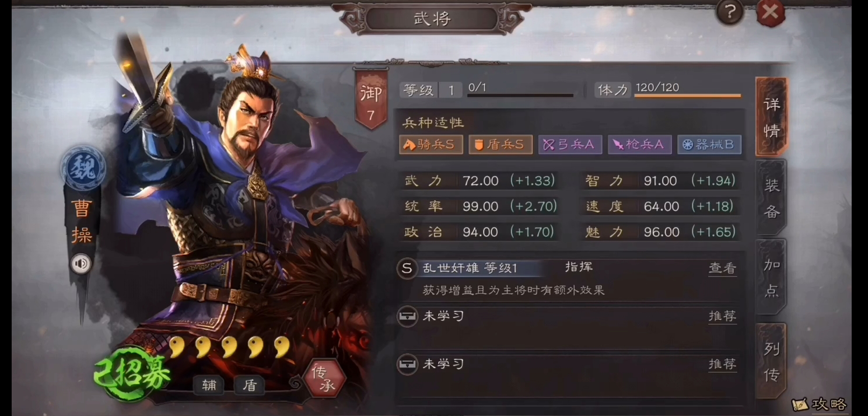Select the 详情 tab
This screenshot has height=416, width=868.
tap(772, 117)
